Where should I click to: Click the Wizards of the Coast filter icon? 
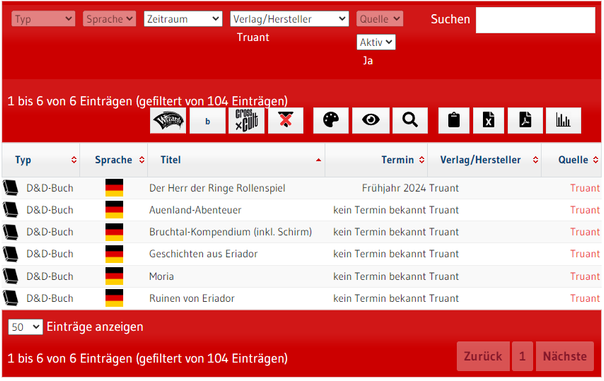[168, 121]
